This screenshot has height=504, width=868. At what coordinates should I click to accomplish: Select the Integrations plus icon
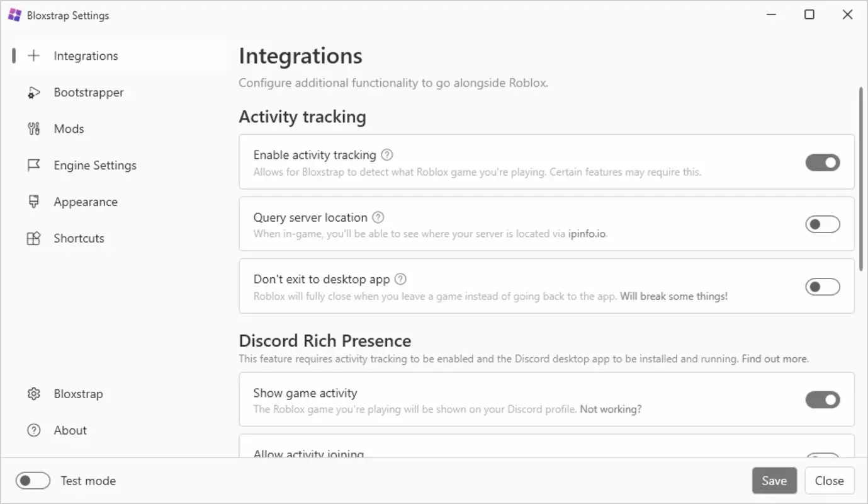click(33, 55)
